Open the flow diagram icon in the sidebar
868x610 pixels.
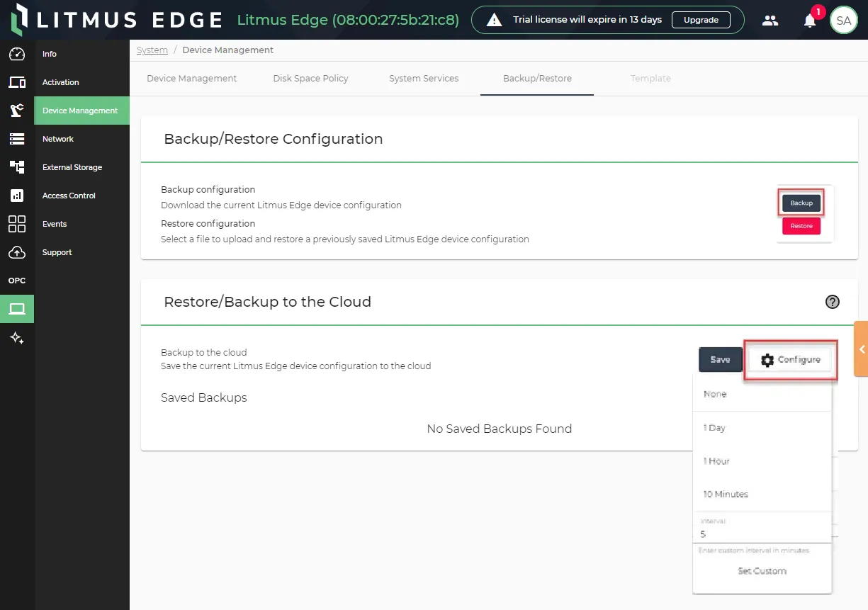pos(17,167)
